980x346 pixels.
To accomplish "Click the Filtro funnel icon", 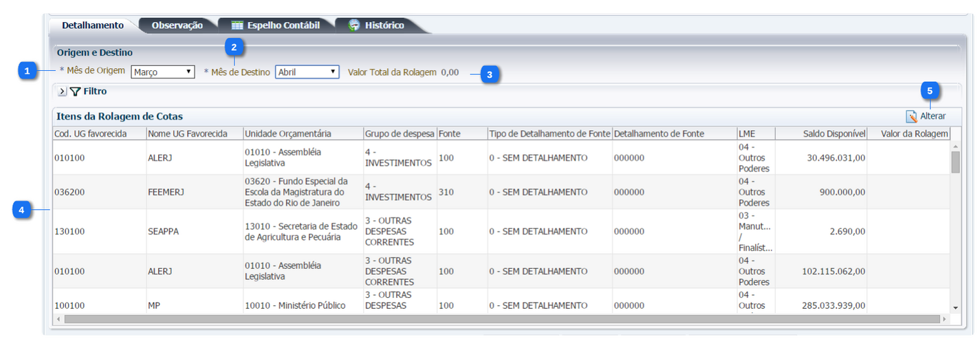I will (75, 91).
